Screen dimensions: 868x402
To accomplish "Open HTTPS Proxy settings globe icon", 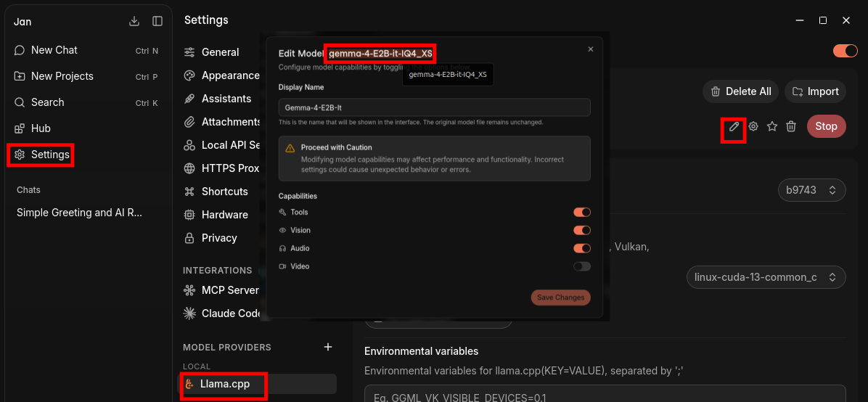I will pyautogui.click(x=189, y=168).
